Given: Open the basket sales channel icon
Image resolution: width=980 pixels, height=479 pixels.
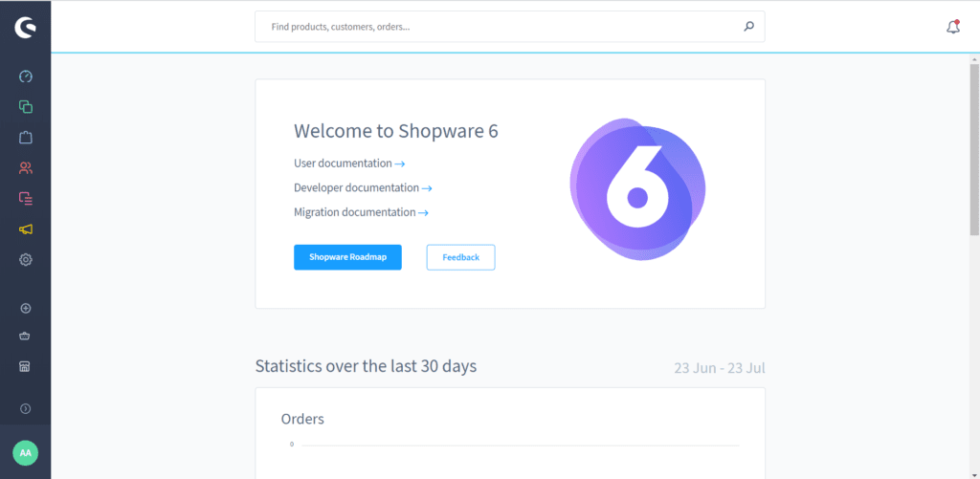Looking at the screenshot, I should 26,337.
